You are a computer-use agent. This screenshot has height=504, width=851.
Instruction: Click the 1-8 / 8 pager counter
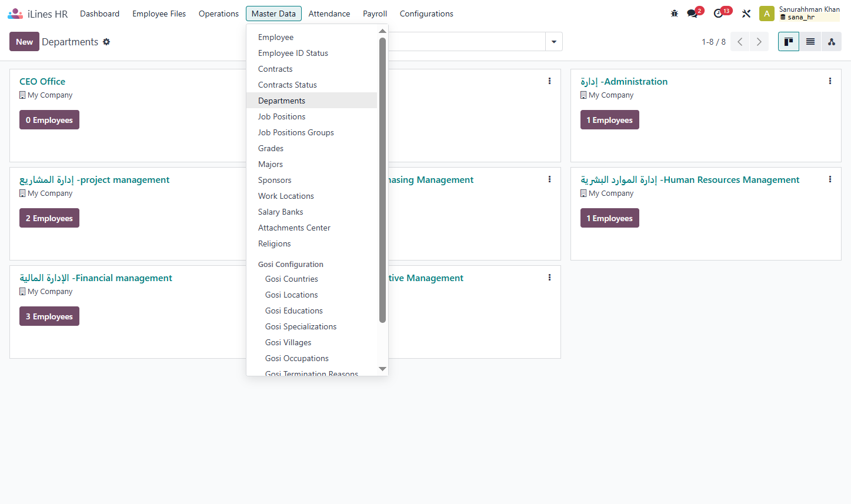713,42
